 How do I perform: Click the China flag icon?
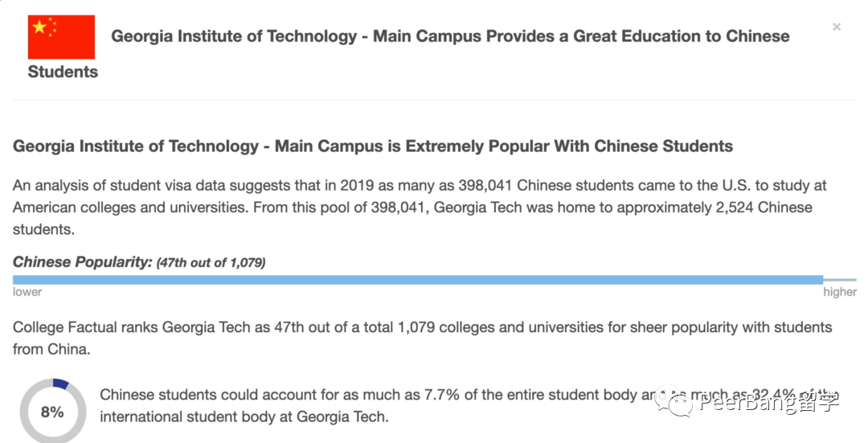[x=61, y=37]
